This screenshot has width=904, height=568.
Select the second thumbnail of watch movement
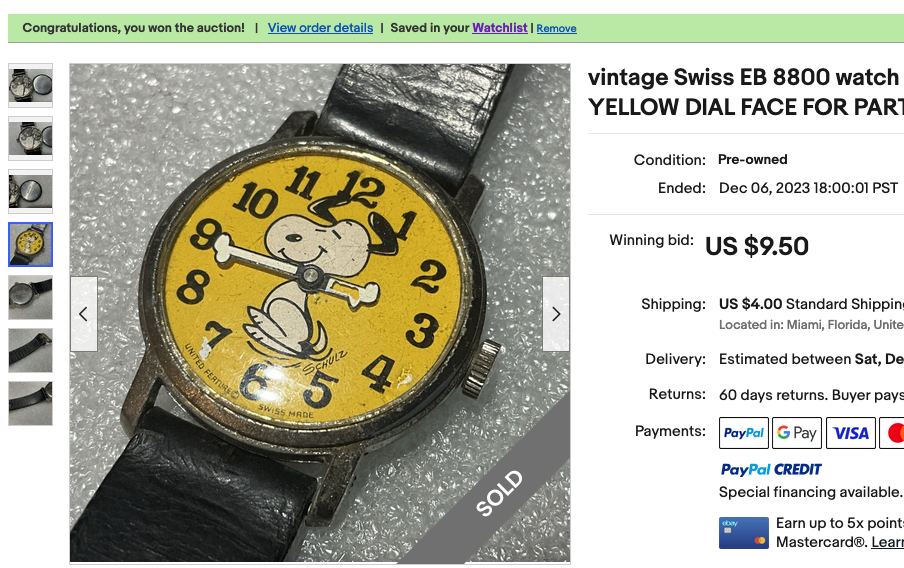tap(31, 138)
